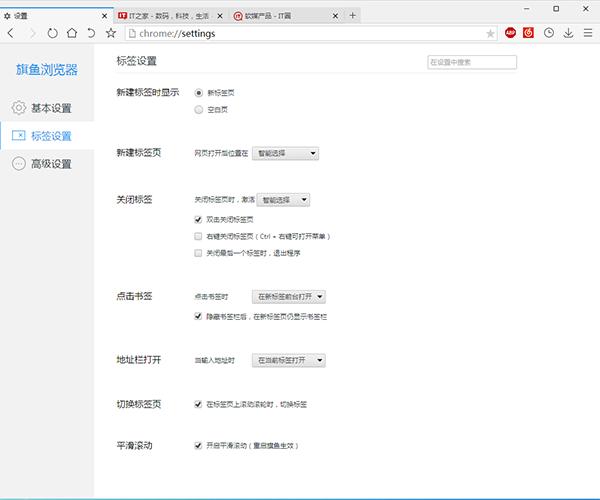
Task: Open the 在新标签前台打开 bookmark dropdown
Action: pos(290,297)
